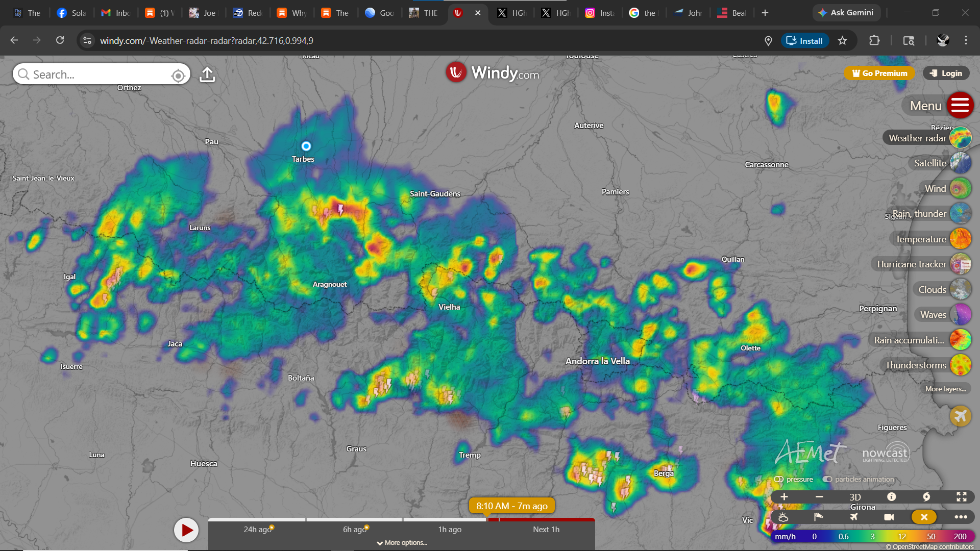The image size is (980, 551).
Task: Open map info icon
Action: tap(891, 497)
